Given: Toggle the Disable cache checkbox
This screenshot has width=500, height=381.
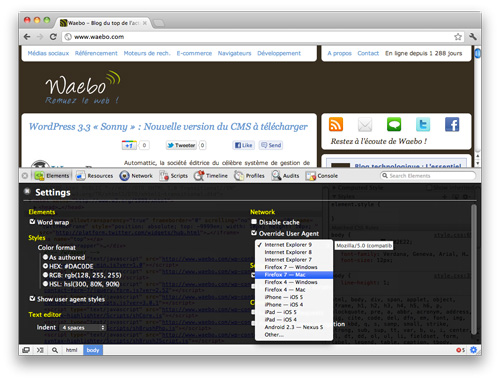Looking at the screenshot, I should pos(254,222).
